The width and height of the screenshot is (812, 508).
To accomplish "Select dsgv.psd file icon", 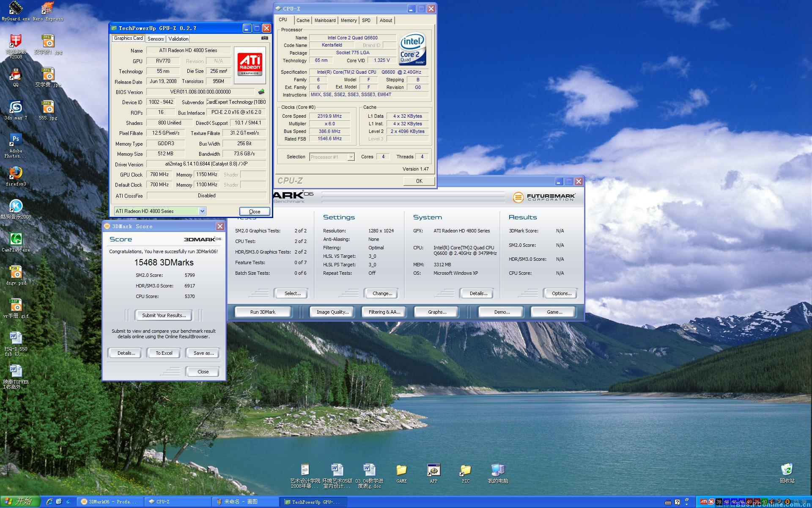I will click(16, 275).
